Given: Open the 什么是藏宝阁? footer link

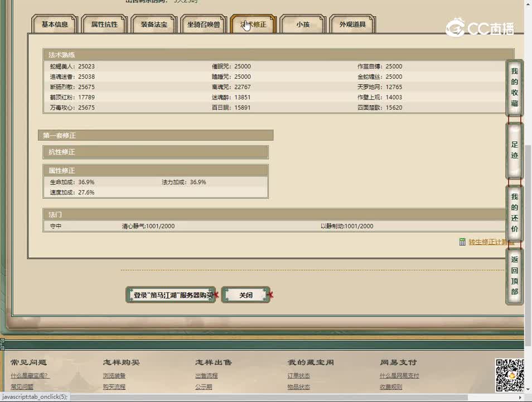Looking at the screenshot, I should (x=30, y=376).
